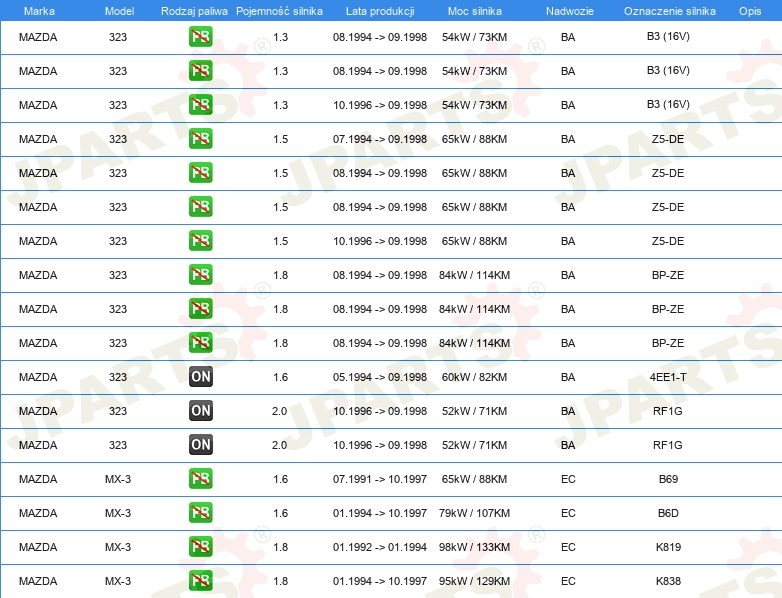
Task: Click petrol fuel icon in B69 engine row
Action: [200, 478]
